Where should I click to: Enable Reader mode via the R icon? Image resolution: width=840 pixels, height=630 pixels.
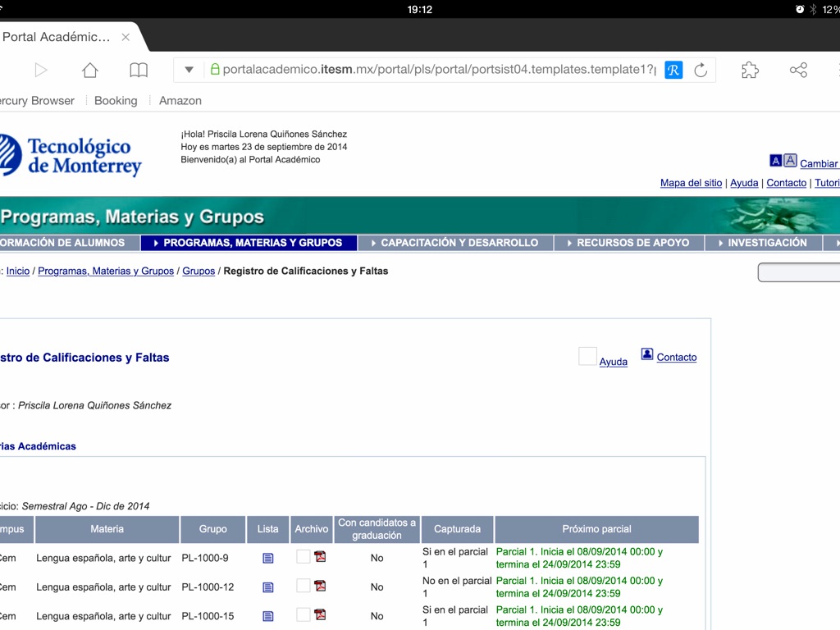click(x=673, y=71)
